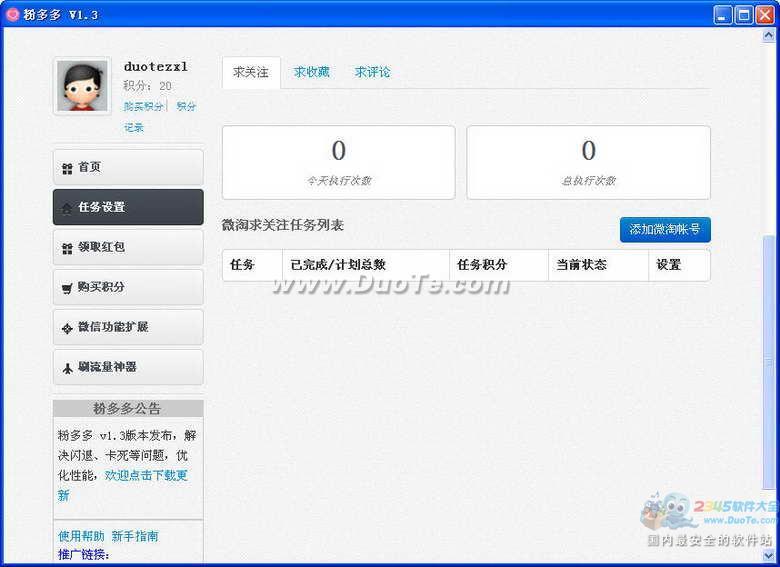Open the 新手指南 beginner guide link
The image size is (780, 567).
tap(134, 536)
